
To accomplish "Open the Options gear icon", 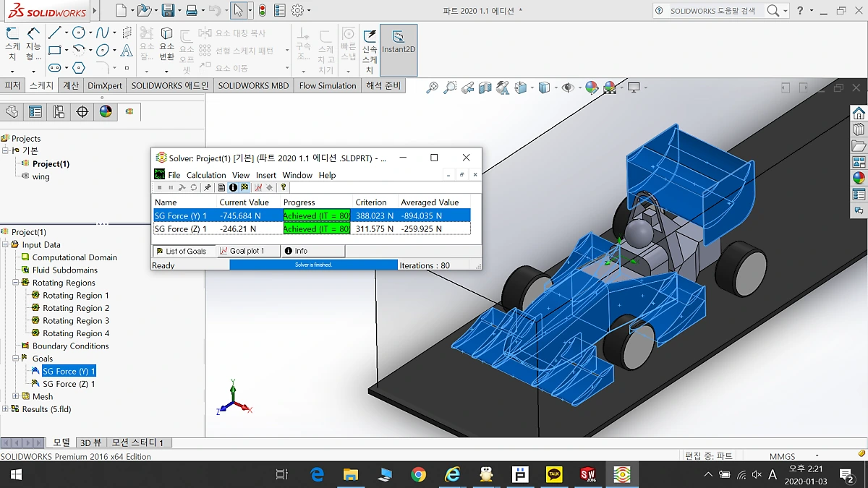I will pos(297,10).
